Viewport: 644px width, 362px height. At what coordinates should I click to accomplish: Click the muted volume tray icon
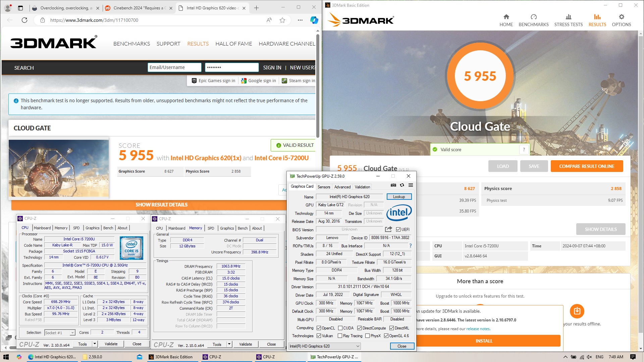coord(590,357)
